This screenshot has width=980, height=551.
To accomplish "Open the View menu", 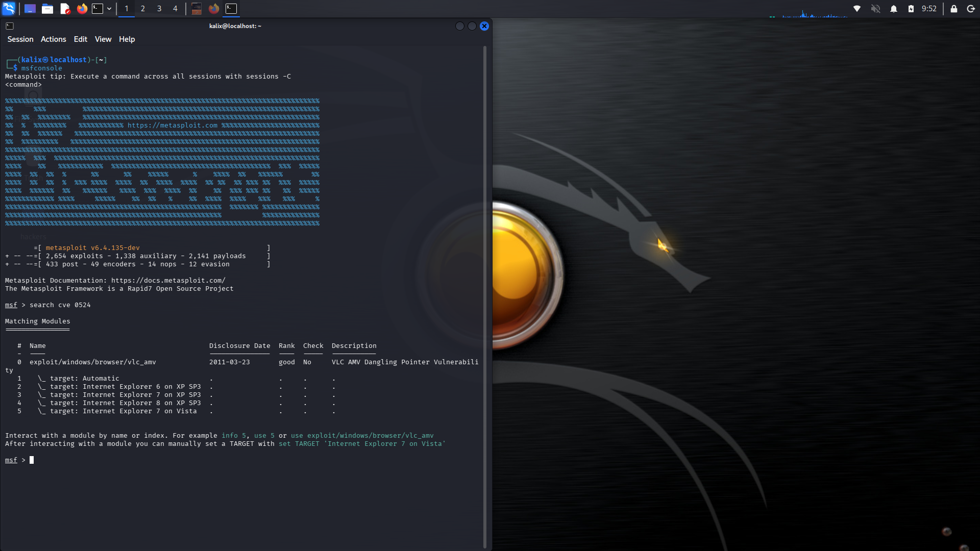I will tap(103, 39).
